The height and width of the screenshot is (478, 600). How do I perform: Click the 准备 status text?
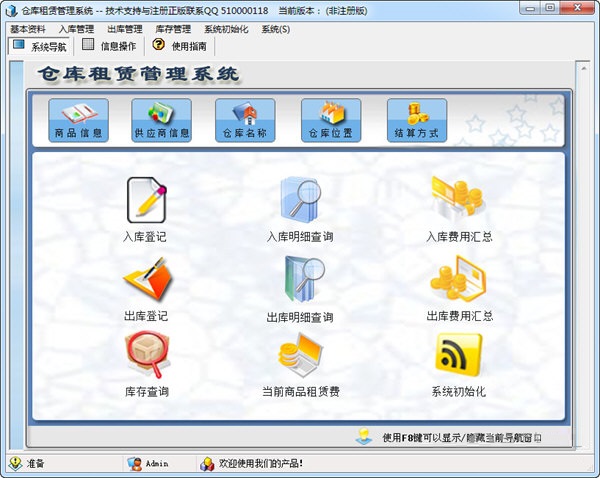[35, 464]
